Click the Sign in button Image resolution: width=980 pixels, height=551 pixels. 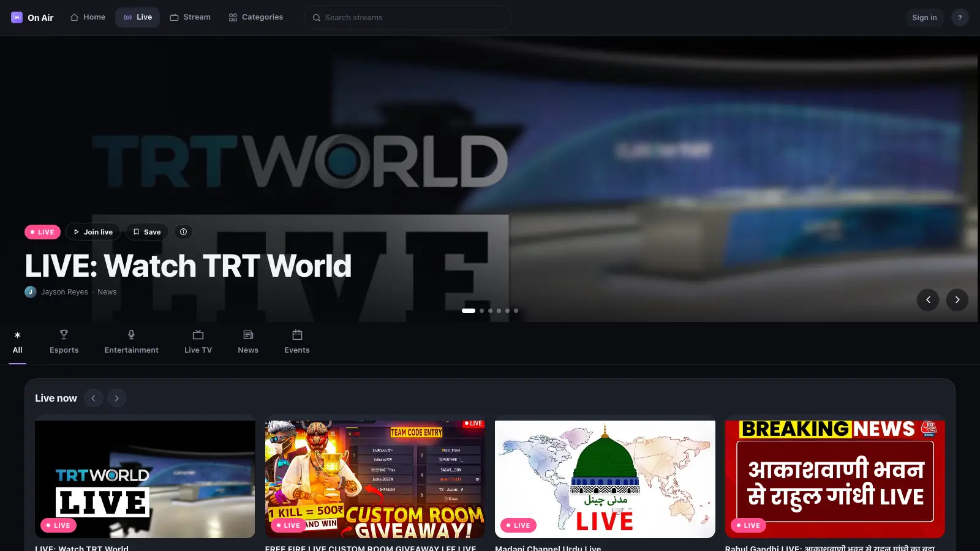click(x=924, y=18)
